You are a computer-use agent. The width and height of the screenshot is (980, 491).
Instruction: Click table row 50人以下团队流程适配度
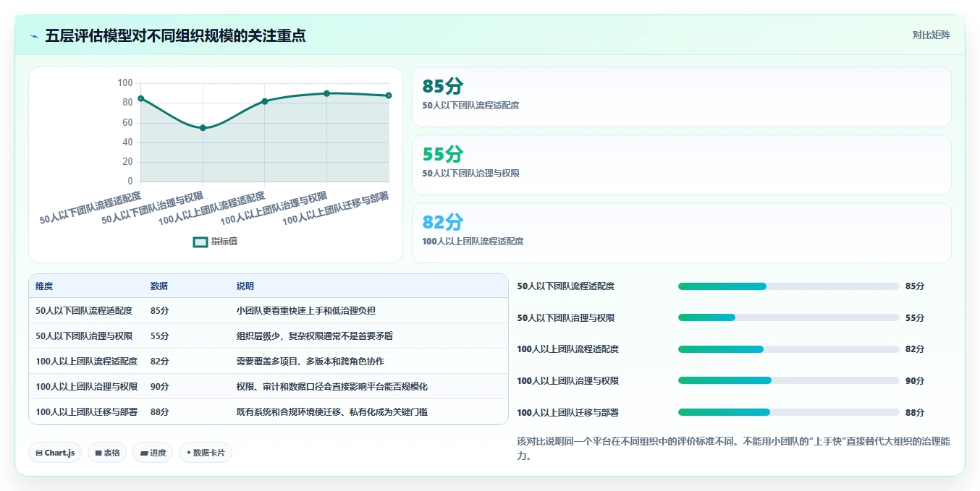[269, 311]
